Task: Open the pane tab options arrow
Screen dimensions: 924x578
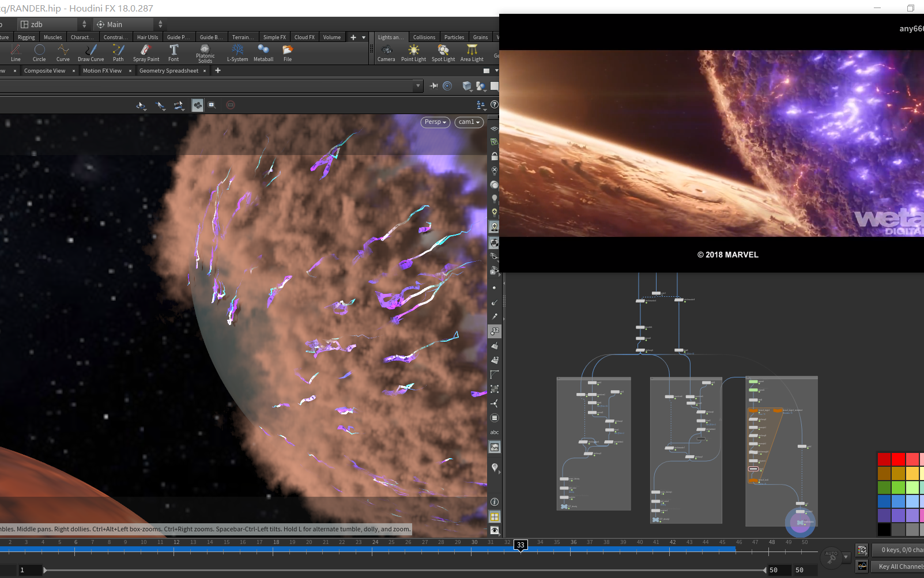Action: pyautogui.click(x=496, y=71)
